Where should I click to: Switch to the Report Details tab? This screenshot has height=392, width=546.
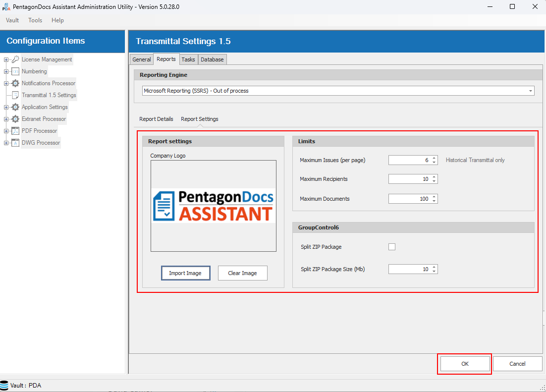(x=156, y=119)
